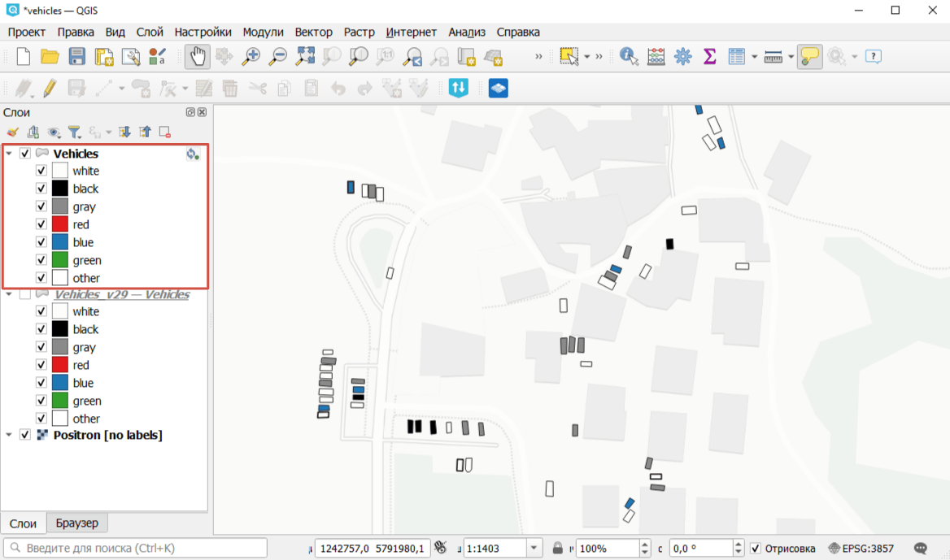This screenshot has height=560, width=950.
Task: Select the Pan Map hand tool
Action: [198, 56]
